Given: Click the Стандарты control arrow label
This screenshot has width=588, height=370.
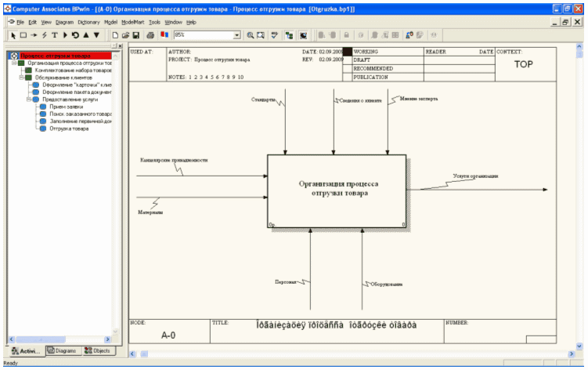Looking at the screenshot, I should 263,100.
